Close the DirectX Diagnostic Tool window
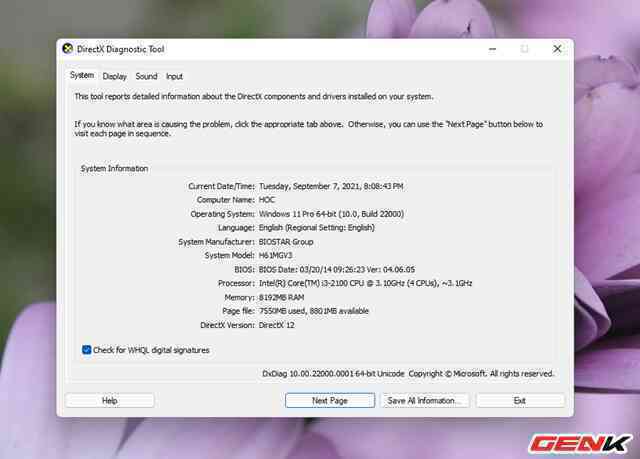640x459 pixels. [557, 49]
